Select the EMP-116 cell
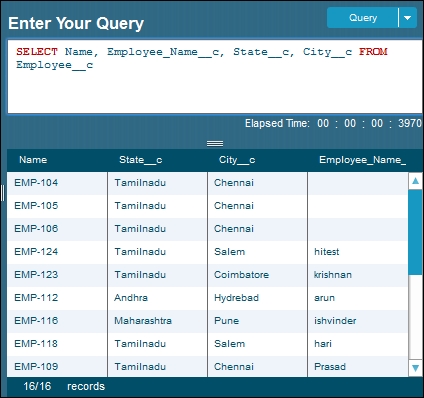Screen dimensions: 424x398 (57, 321)
